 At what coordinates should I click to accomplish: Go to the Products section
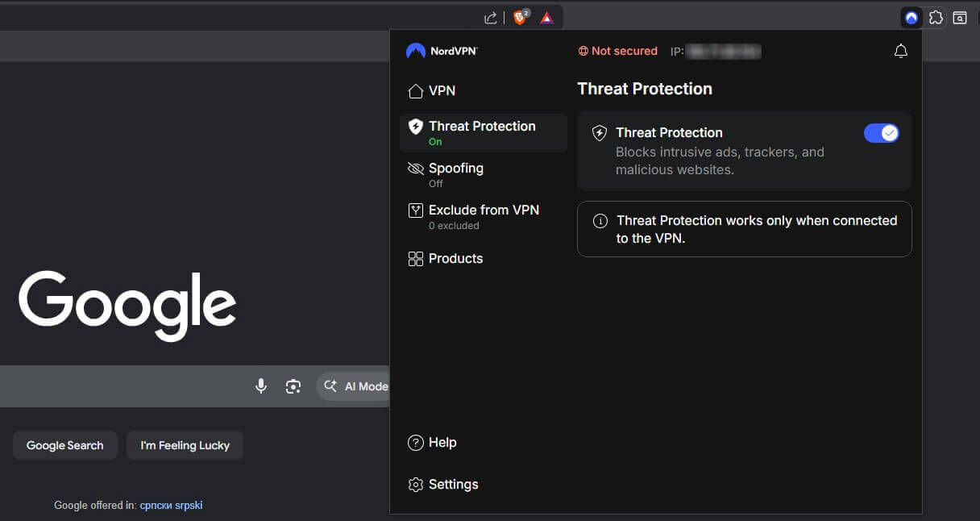pos(484,259)
